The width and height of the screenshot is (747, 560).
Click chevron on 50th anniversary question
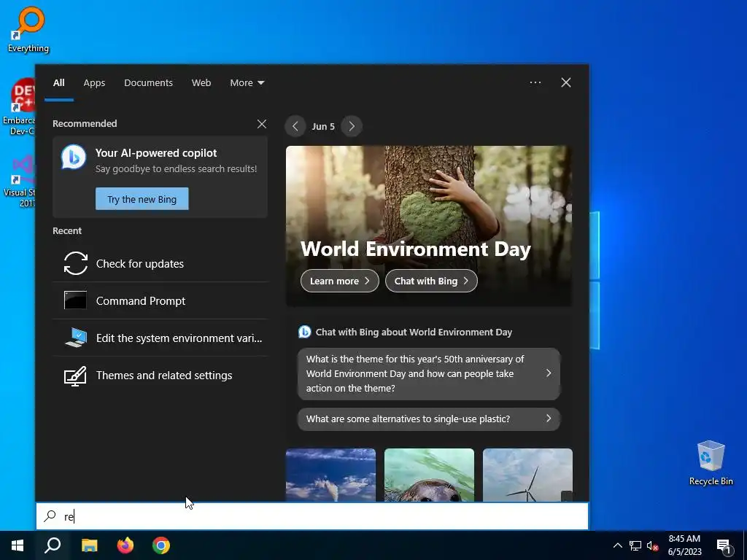point(549,373)
